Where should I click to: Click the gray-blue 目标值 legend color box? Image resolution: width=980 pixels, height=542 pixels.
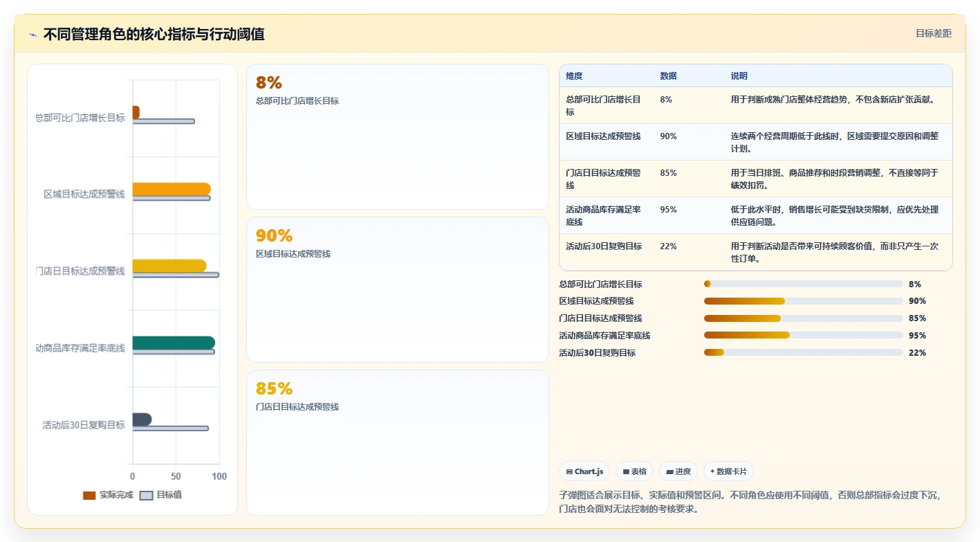pos(146,495)
